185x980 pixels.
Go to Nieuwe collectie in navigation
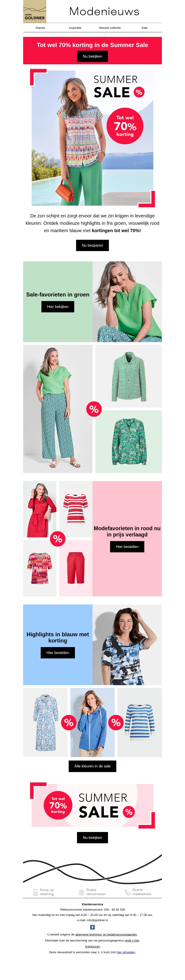click(x=110, y=28)
